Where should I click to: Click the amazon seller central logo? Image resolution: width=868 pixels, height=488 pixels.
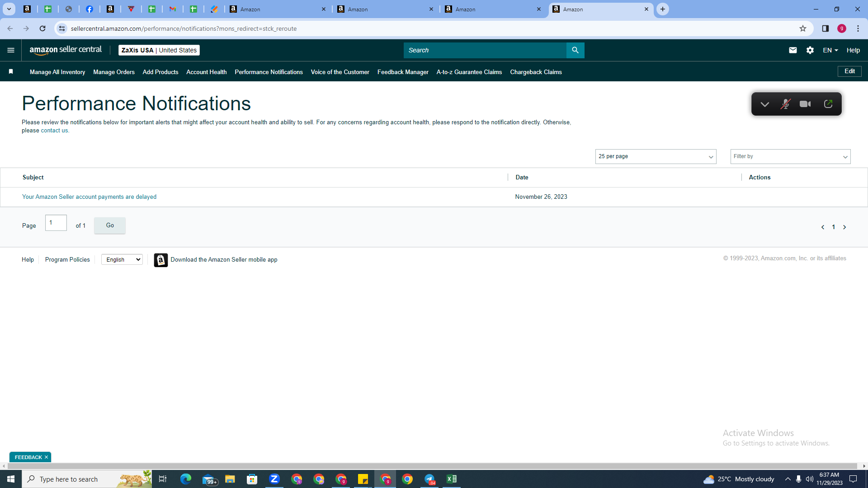66,50
